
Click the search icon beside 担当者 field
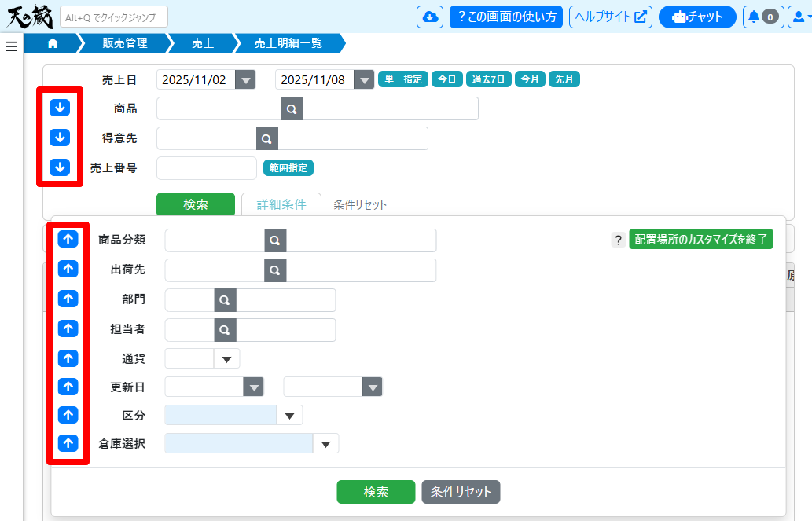click(x=225, y=330)
